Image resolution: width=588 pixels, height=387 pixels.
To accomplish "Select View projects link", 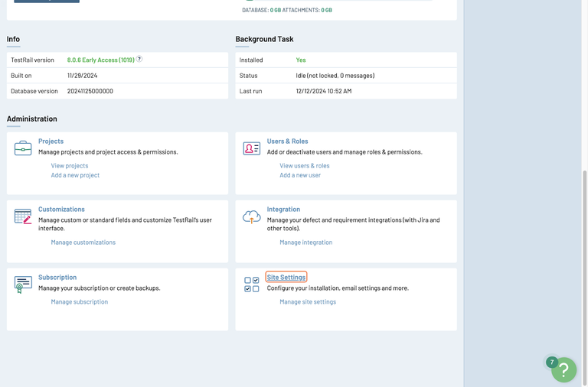I will coord(70,166).
